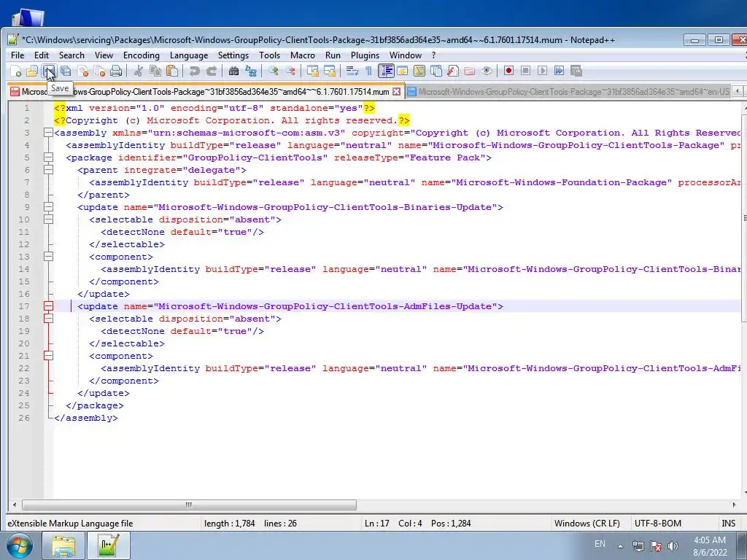Open the Macro menu
Screen dimensions: 747x560
(303, 55)
